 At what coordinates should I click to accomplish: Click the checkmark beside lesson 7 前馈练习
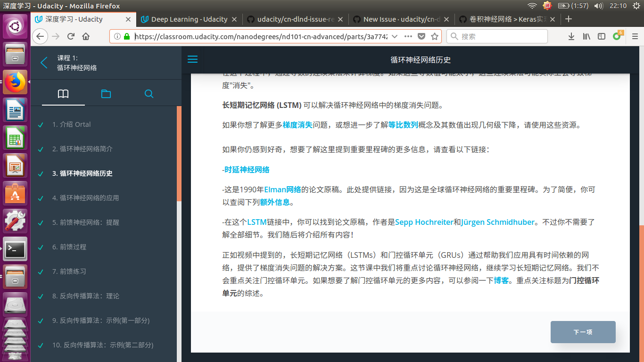40,271
